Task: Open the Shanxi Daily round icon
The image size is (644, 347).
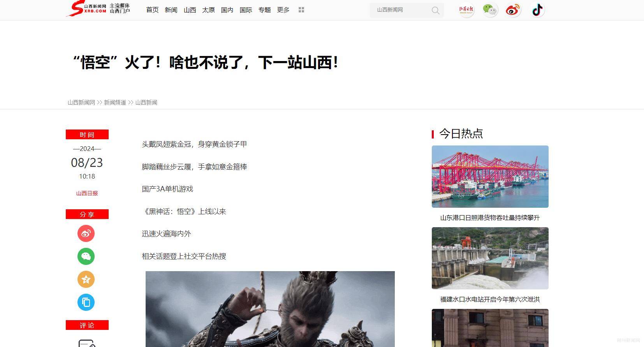Action: 466,10
